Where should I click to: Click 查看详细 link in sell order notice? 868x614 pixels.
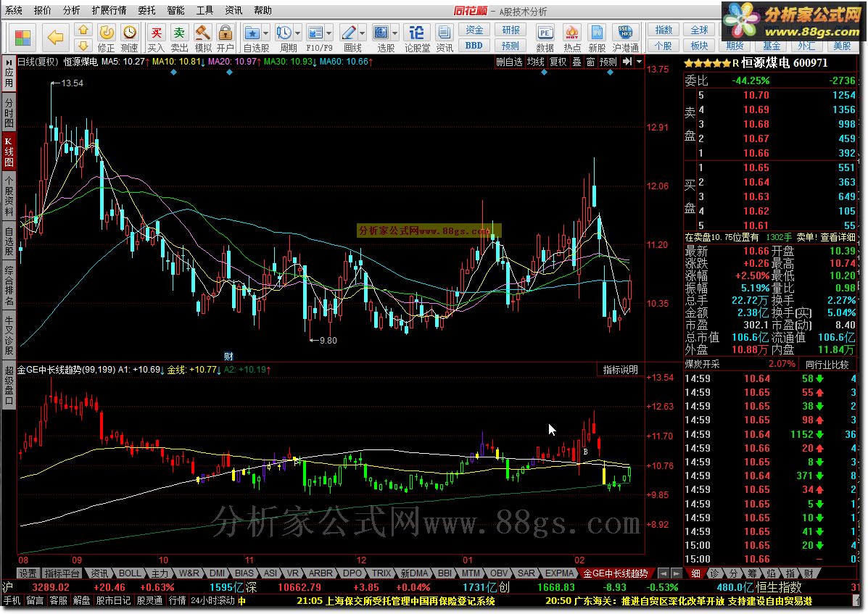click(x=838, y=237)
